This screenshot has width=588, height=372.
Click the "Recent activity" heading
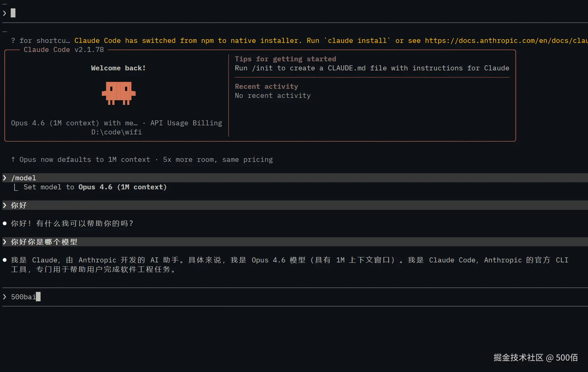[266, 86]
